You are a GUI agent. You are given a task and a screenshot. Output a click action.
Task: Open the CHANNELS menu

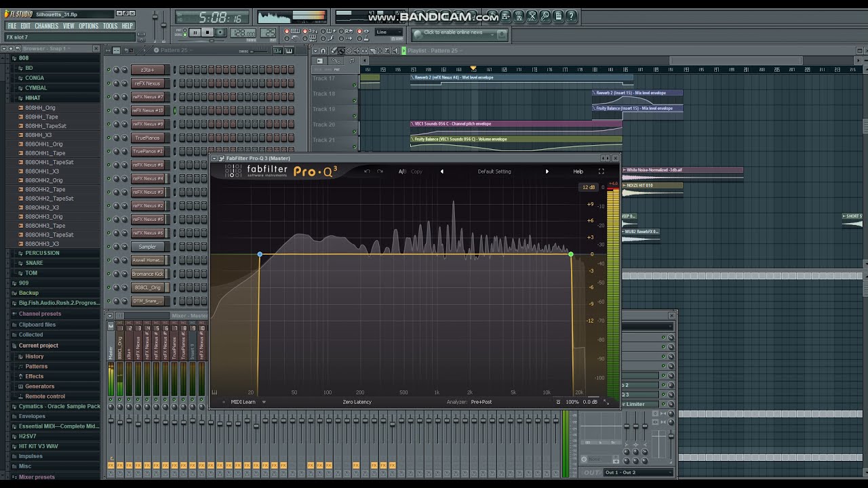tap(47, 26)
